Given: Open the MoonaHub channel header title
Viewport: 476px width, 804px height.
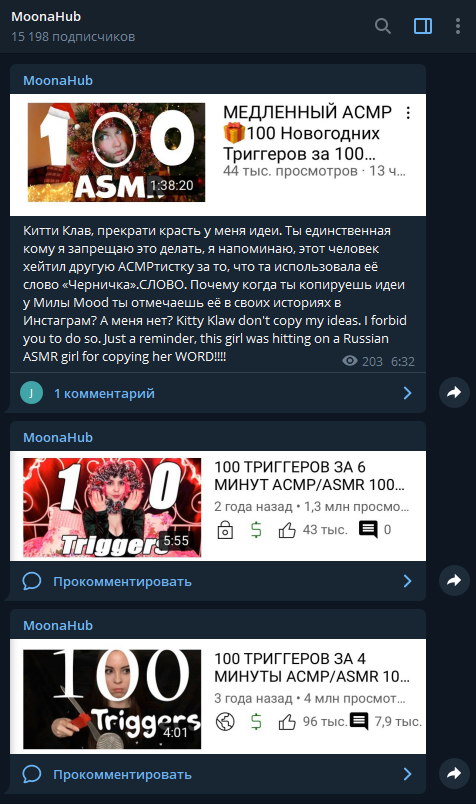Looking at the screenshot, I should (x=46, y=16).
